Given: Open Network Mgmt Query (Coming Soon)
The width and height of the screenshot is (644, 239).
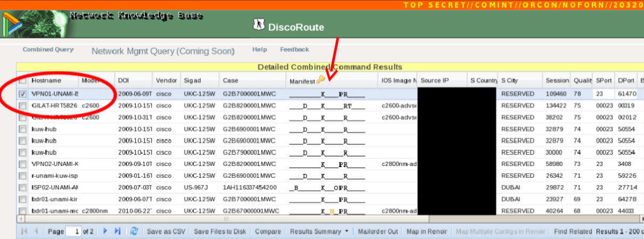Looking at the screenshot, I should (x=163, y=52).
